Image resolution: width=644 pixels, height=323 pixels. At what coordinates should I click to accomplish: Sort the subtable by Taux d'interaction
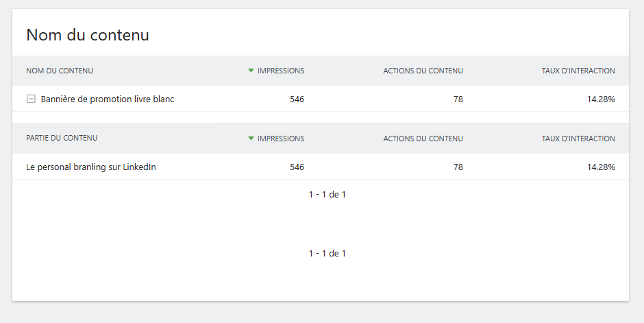coord(578,139)
